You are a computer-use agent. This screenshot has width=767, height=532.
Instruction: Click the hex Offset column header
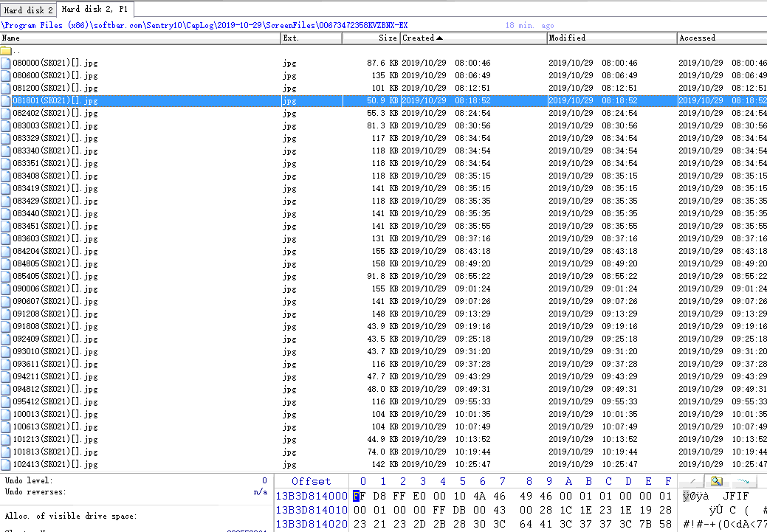pos(311,482)
